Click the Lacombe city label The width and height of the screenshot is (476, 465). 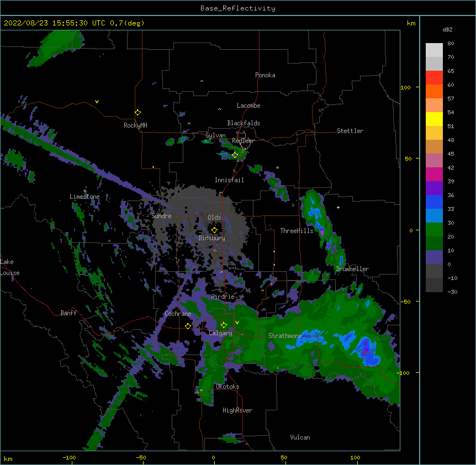point(248,105)
